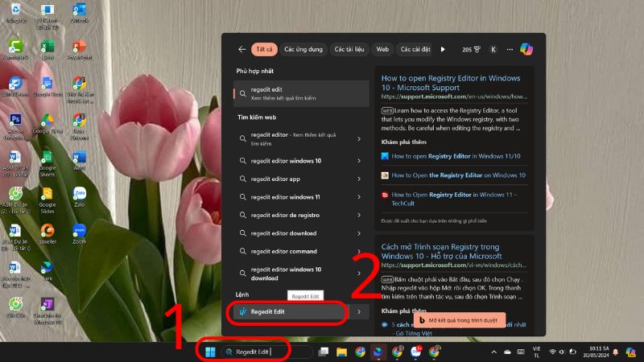Switch to the Web tab
The image size is (644, 362).
(x=382, y=49)
